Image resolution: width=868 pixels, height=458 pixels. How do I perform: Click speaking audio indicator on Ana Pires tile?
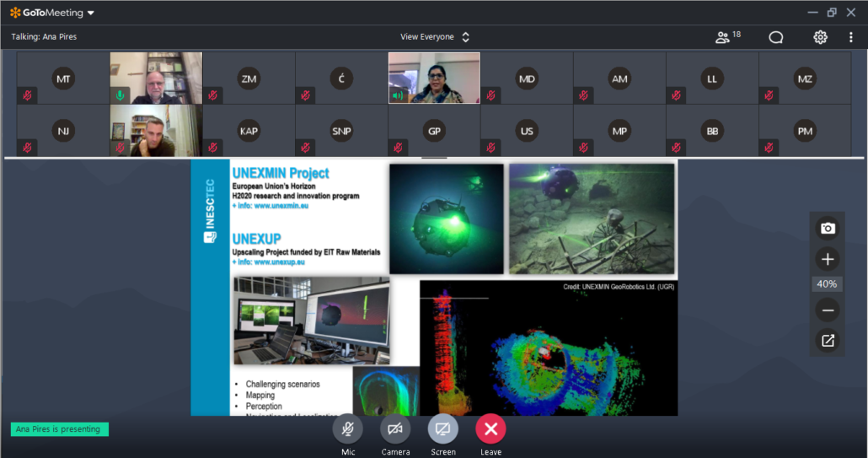click(x=398, y=95)
